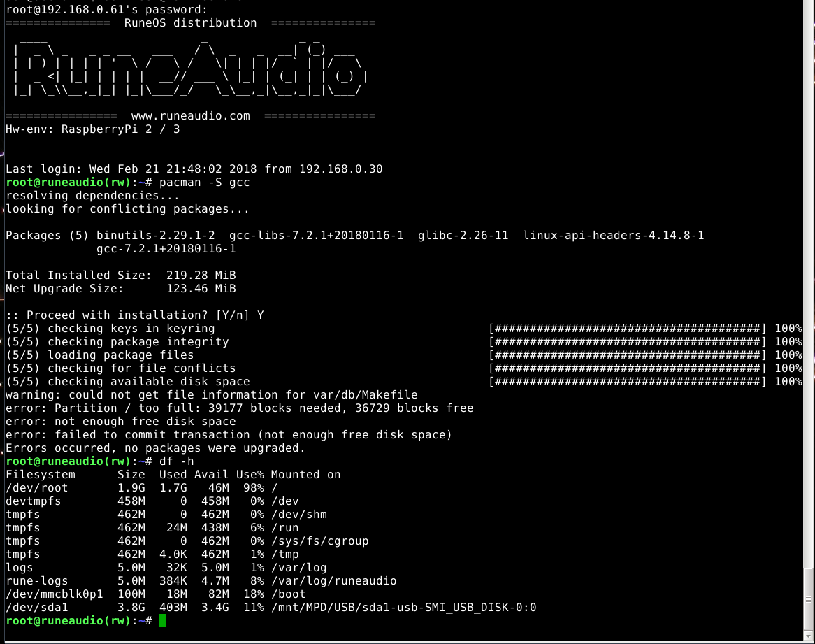Click 'root@192.168.0.61's password:' line
The width and height of the screenshot is (815, 644).
pos(106,10)
